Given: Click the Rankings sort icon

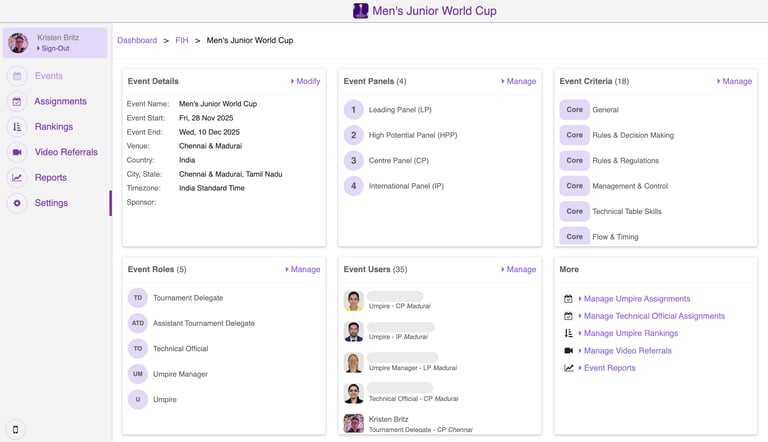Looking at the screenshot, I should point(17,127).
